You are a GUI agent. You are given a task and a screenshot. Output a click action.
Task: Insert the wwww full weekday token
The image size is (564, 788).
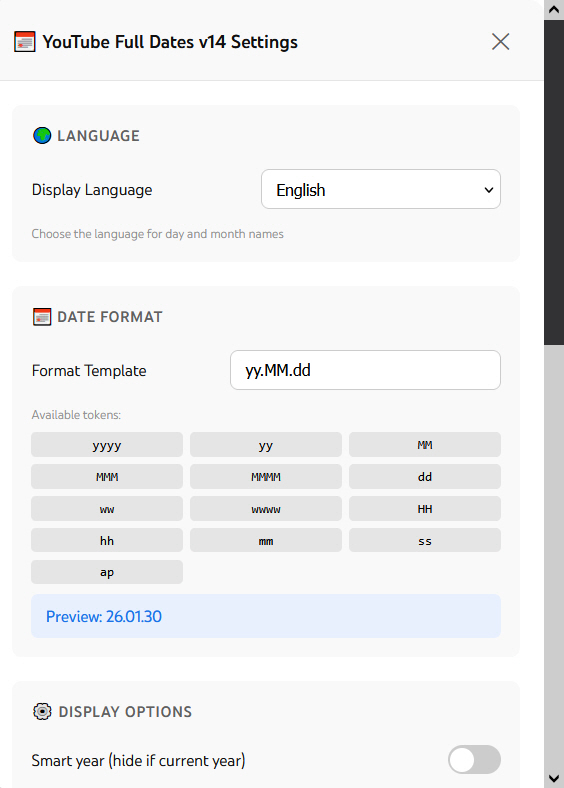pyautogui.click(x=266, y=509)
